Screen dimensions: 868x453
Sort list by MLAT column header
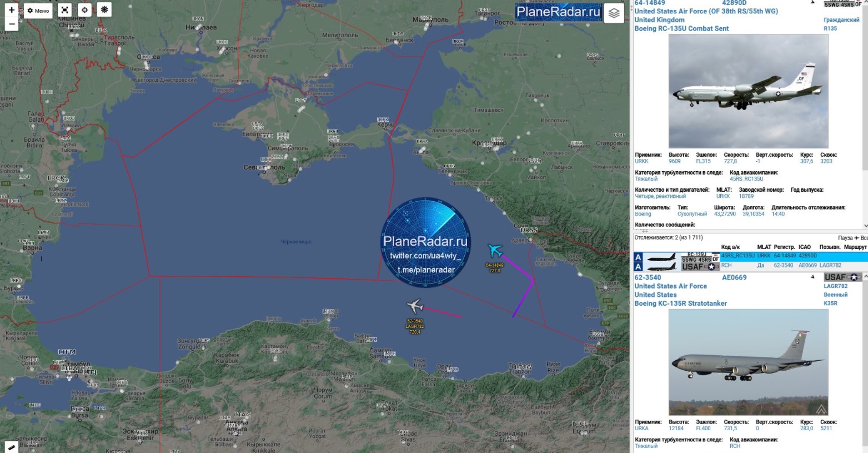tap(764, 247)
